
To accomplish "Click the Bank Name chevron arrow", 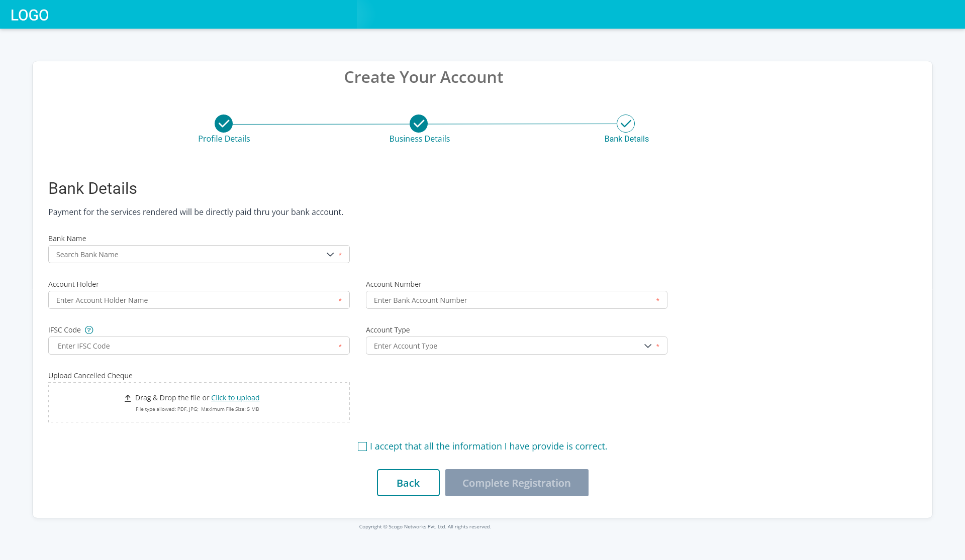I will click(x=330, y=255).
